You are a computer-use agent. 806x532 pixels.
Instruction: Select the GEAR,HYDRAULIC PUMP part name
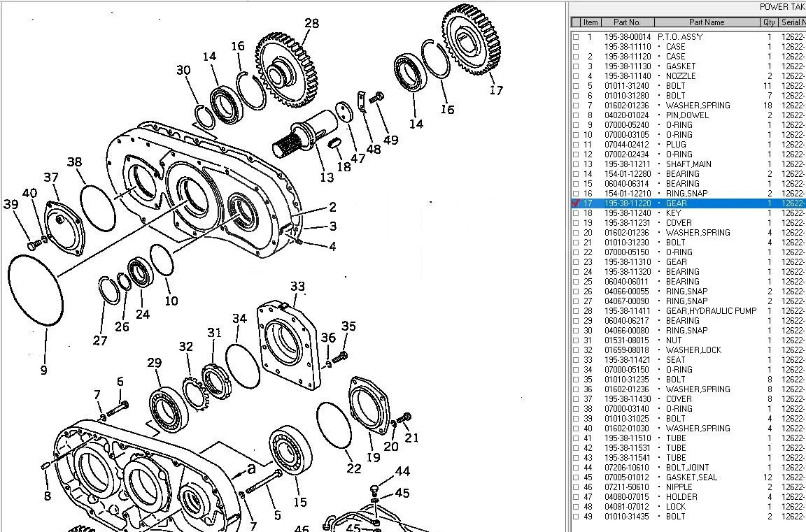(x=712, y=311)
